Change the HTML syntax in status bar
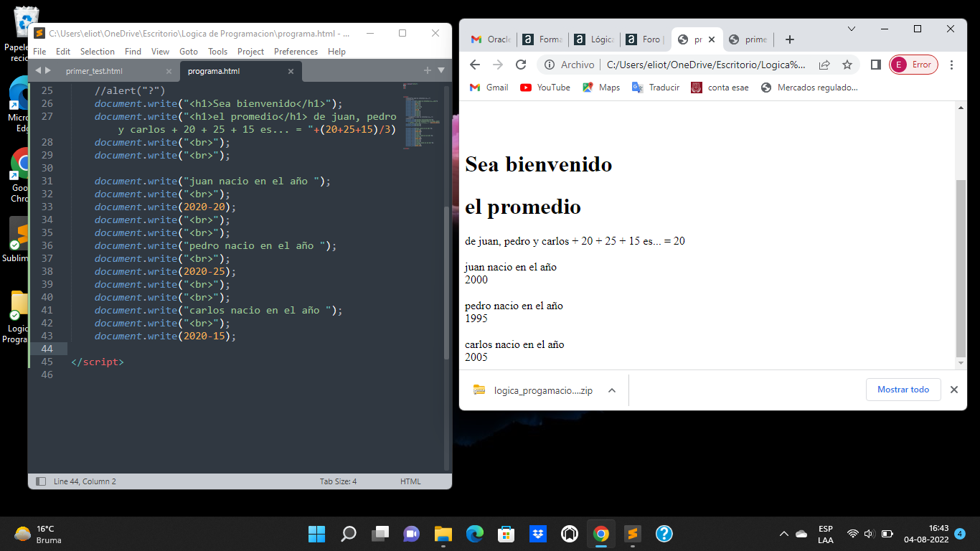Screen dimensions: 980x551 (x=410, y=481)
